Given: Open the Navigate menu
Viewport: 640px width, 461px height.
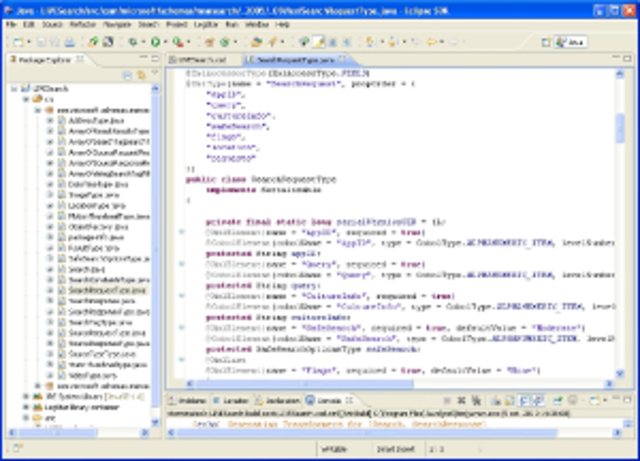Looking at the screenshot, I should click(x=117, y=24).
